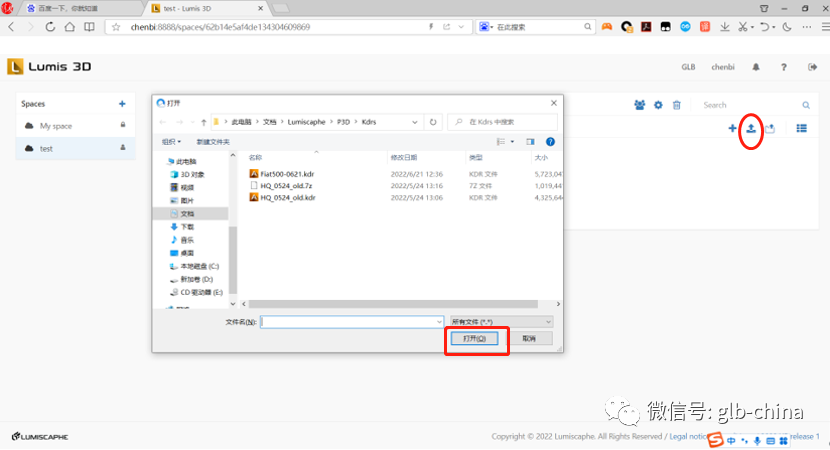The width and height of the screenshot is (830, 450).
Task: Open Lumis help question mark
Action: (x=784, y=67)
